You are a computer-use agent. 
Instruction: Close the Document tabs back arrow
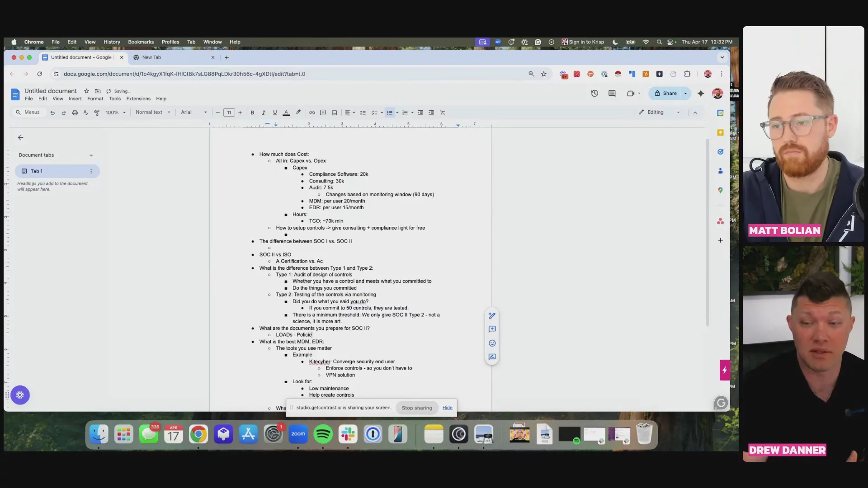pyautogui.click(x=21, y=137)
